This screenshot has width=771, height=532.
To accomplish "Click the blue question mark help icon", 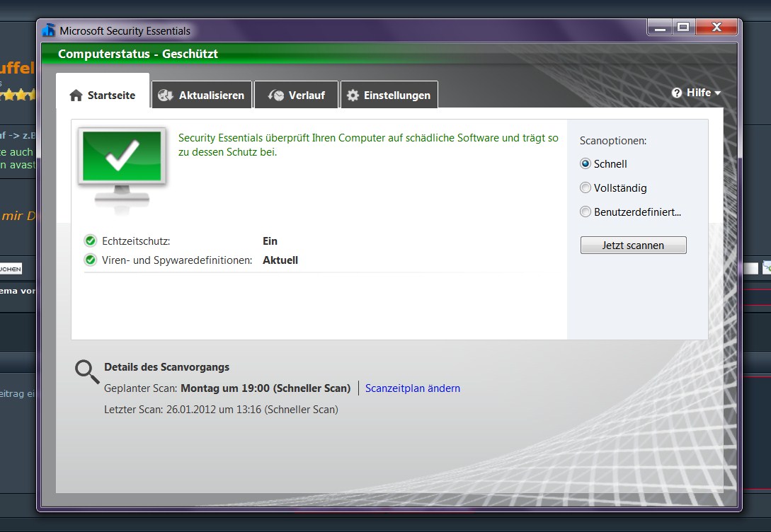I will pyautogui.click(x=677, y=93).
